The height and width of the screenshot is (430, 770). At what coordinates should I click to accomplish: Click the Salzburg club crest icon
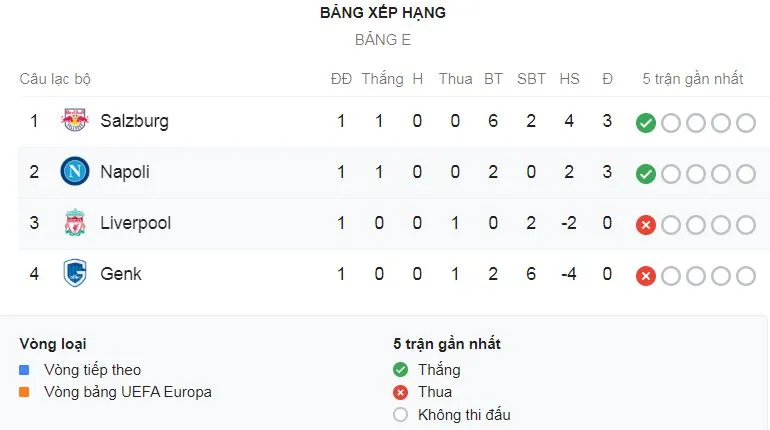(x=74, y=121)
